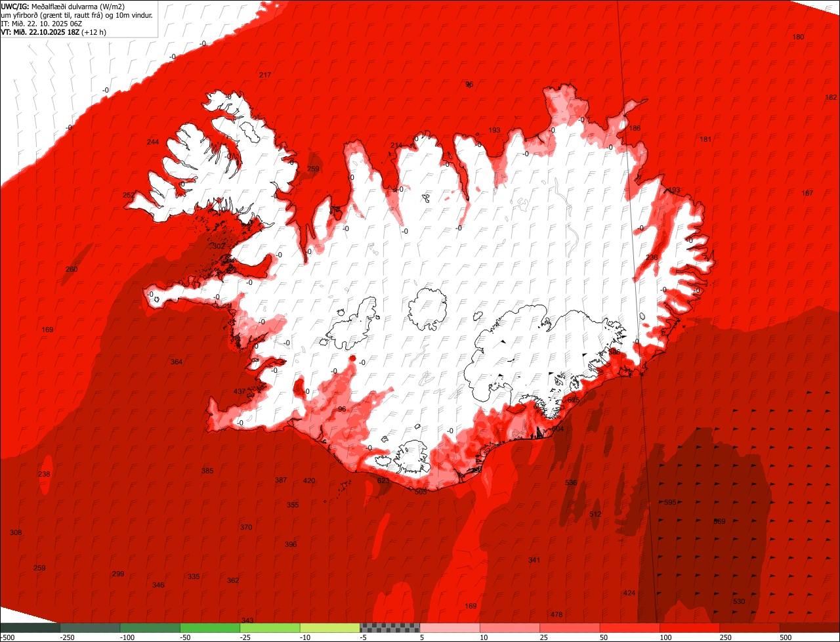Viewport: 840px width, 642px height.
Task: Click the flux value '302' on the map
Action: tap(219, 246)
